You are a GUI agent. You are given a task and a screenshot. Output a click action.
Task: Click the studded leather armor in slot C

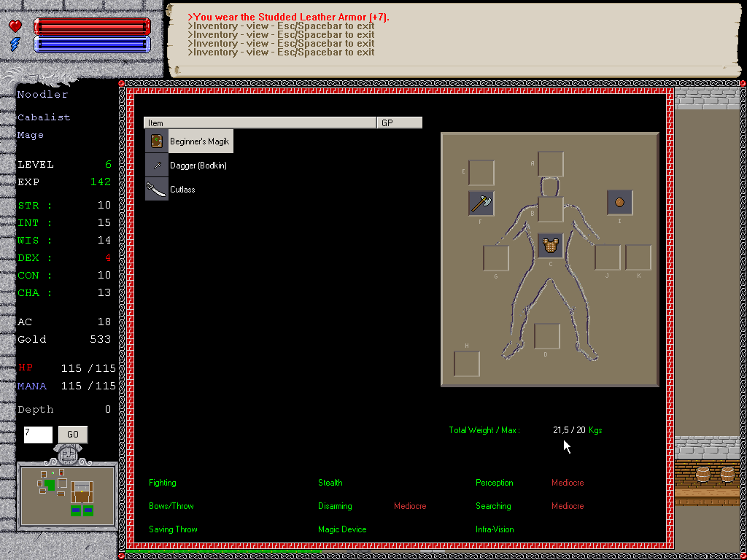[551, 246]
